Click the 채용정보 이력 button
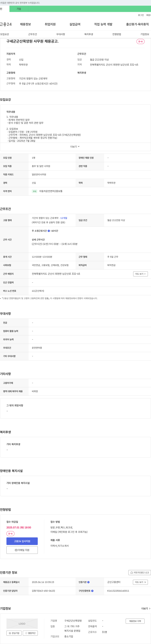 pos(135,621)
